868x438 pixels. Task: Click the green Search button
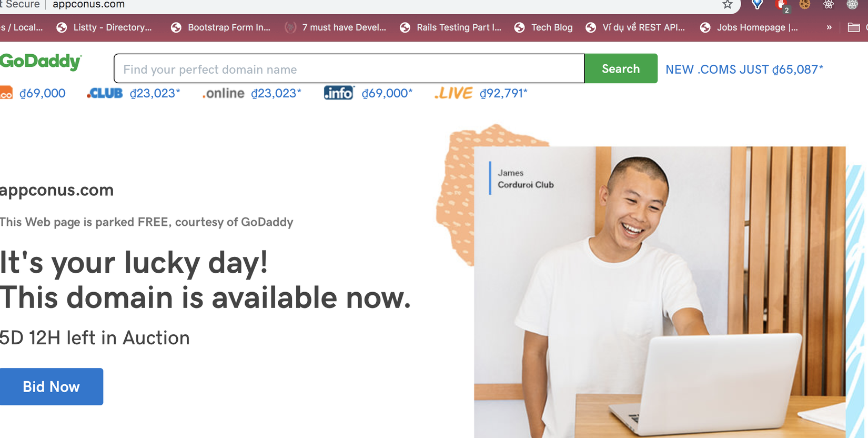(x=621, y=68)
